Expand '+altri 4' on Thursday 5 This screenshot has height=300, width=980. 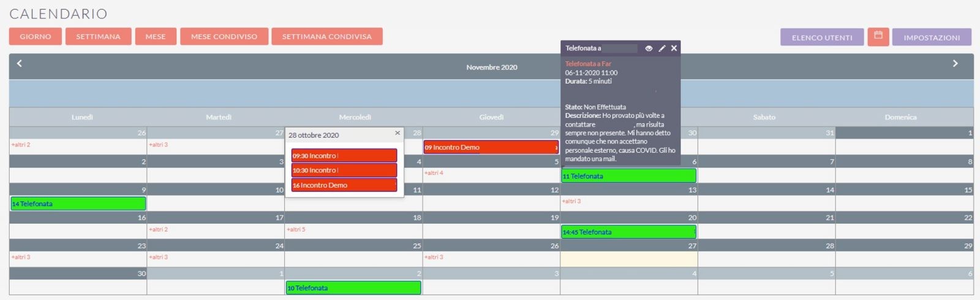point(434,173)
